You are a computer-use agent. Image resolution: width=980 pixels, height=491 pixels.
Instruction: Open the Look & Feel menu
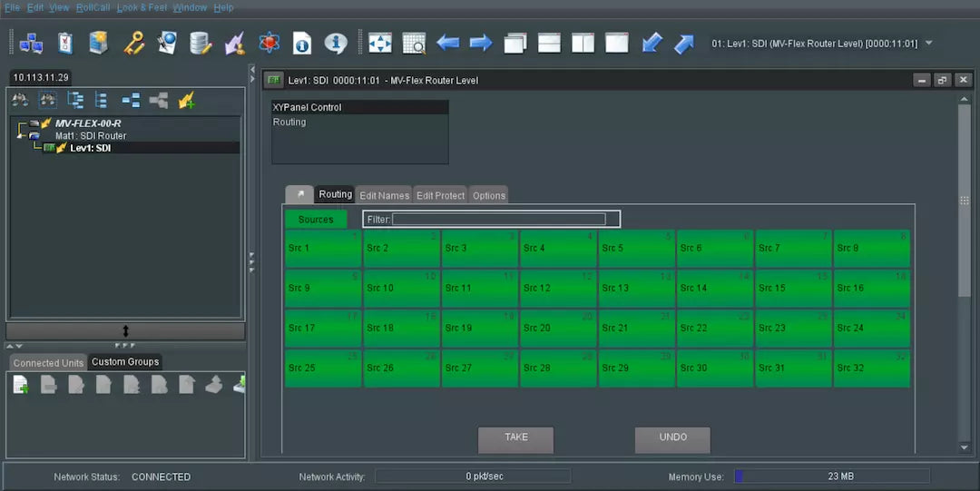(142, 7)
